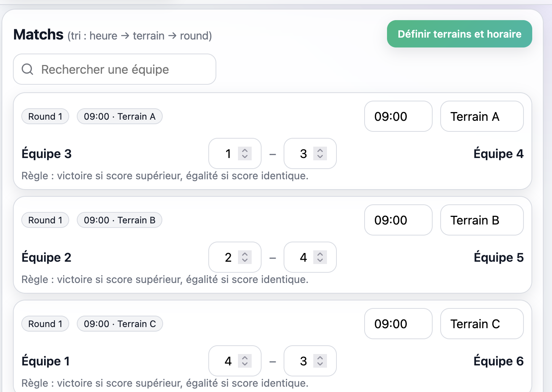552x392 pixels.
Task: Select the Round 1 badge on the first match
Action: pos(45,116)
